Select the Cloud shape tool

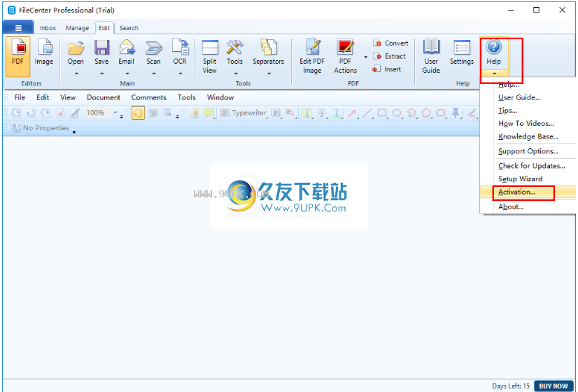click(442, 113)
